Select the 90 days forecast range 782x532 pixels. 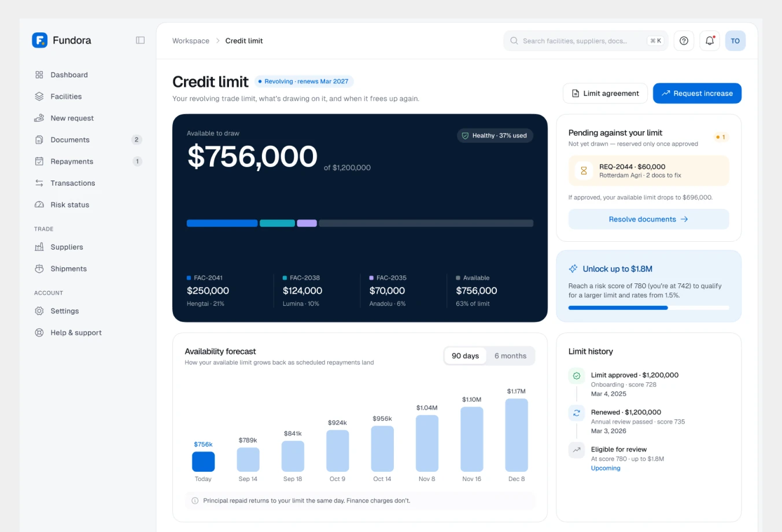click(465, 356)
